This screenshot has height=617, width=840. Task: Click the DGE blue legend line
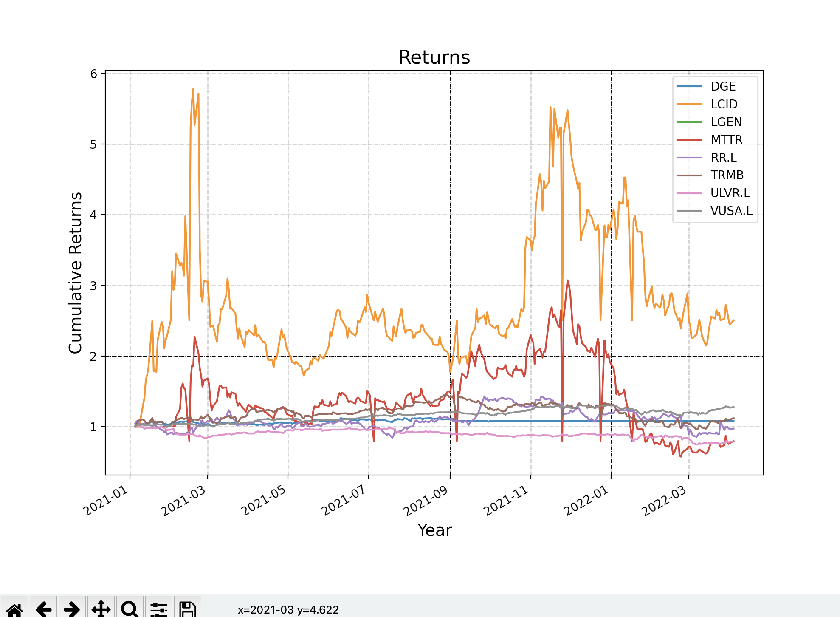coord(689,86)
